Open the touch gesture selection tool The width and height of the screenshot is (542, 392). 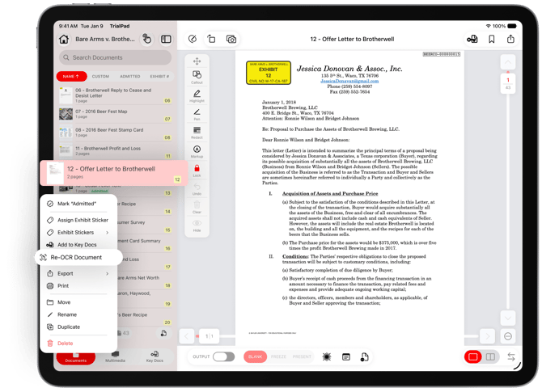(x=147, y=39)
